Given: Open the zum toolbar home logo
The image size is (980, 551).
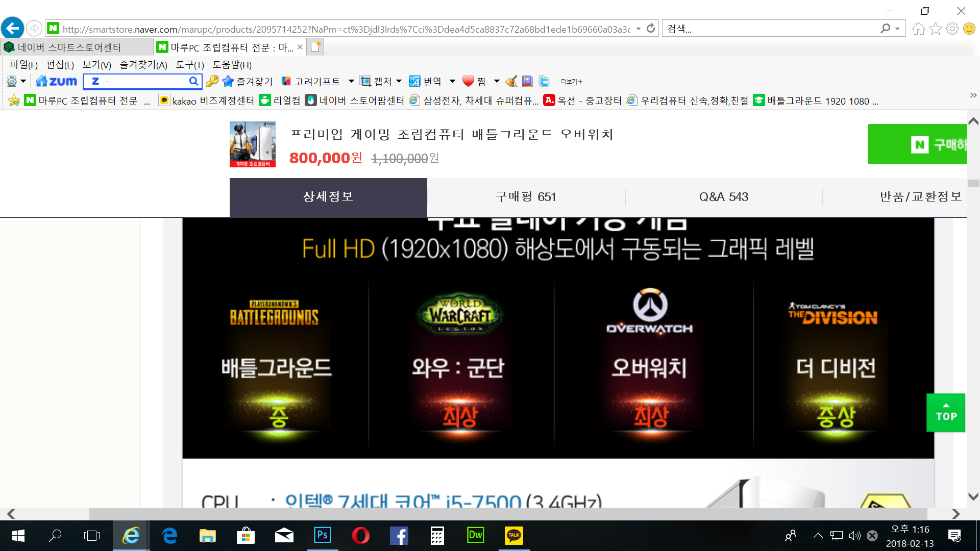Looking at the screenshot, I should pyautogui.click(x=57, y=81).
